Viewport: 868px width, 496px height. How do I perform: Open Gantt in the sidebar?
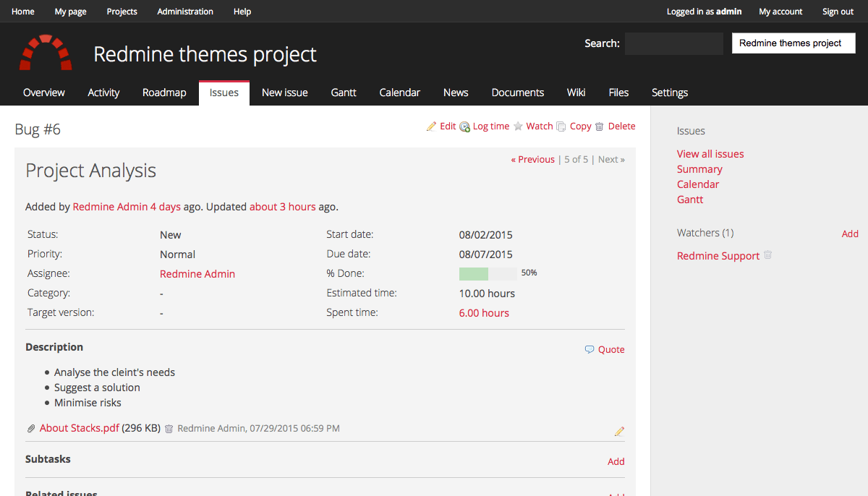click(690, 200)
